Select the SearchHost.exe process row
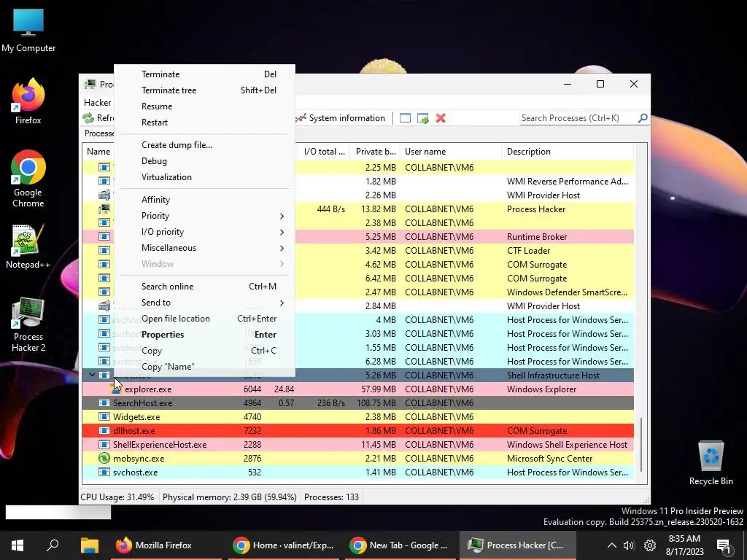 point(358,402)
